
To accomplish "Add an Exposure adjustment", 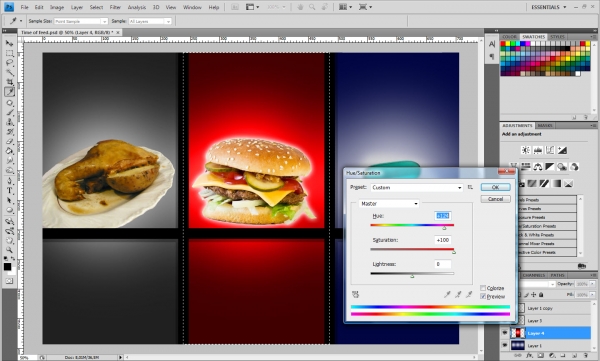I will coord(562,150).
